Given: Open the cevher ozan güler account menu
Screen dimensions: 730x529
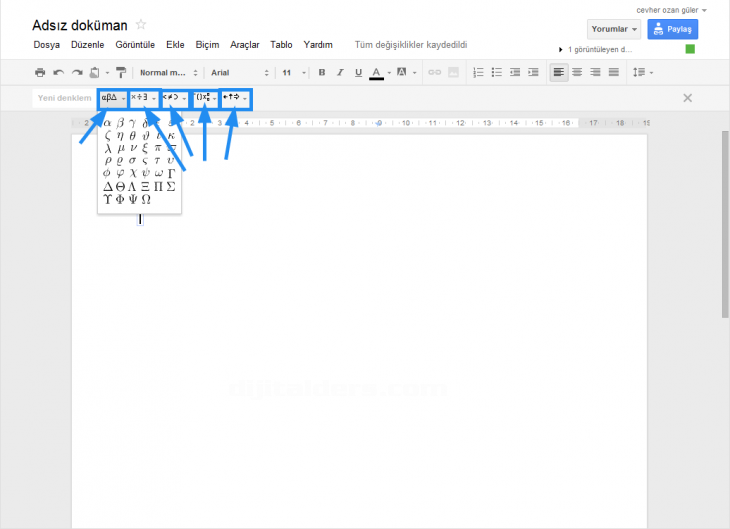Looking at the screenshot, I should click(671, 10).
